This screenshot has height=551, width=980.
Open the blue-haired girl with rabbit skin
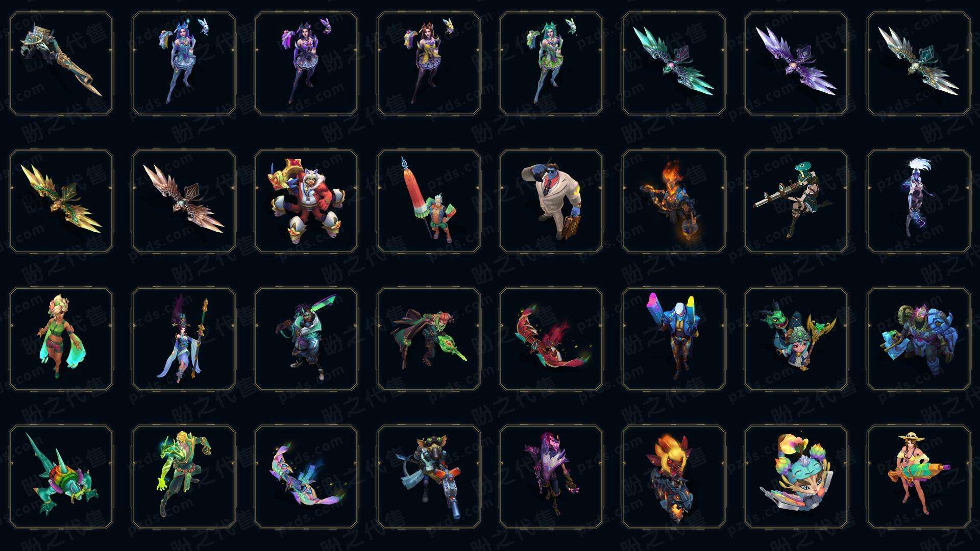pyautogui.click(x=184, y=63)
